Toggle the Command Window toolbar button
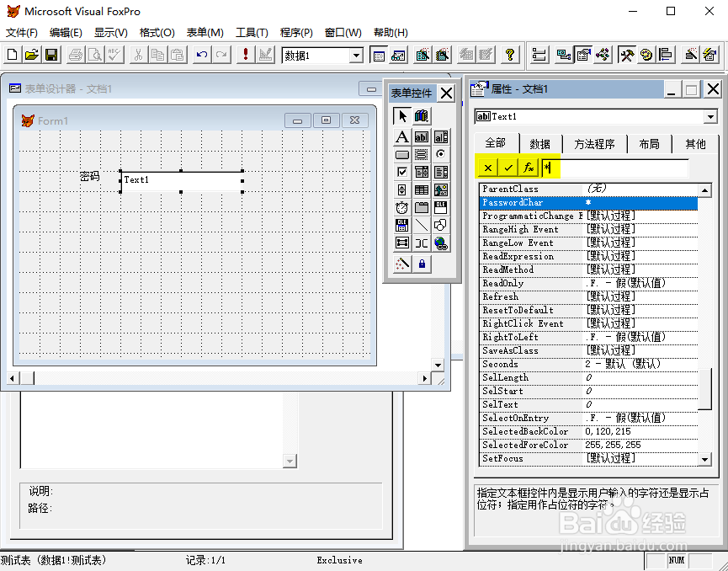The width and height of the screenshot is (728, 571). 379,56
